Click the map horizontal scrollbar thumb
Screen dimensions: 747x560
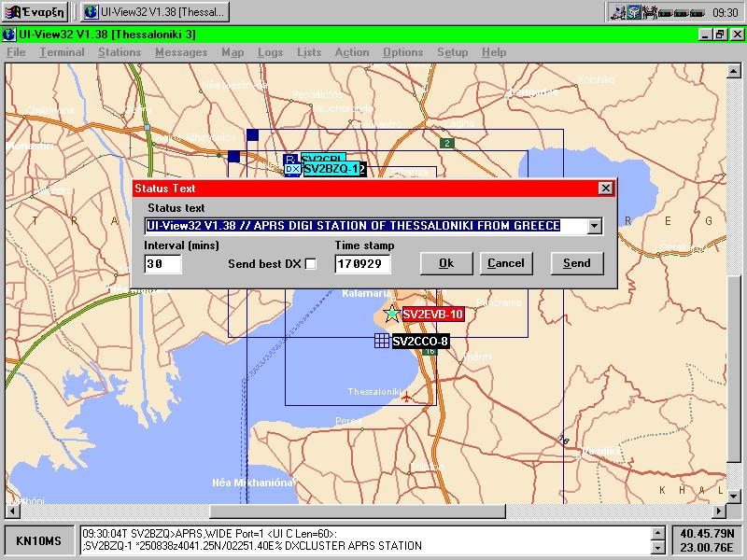pos(358,511)
